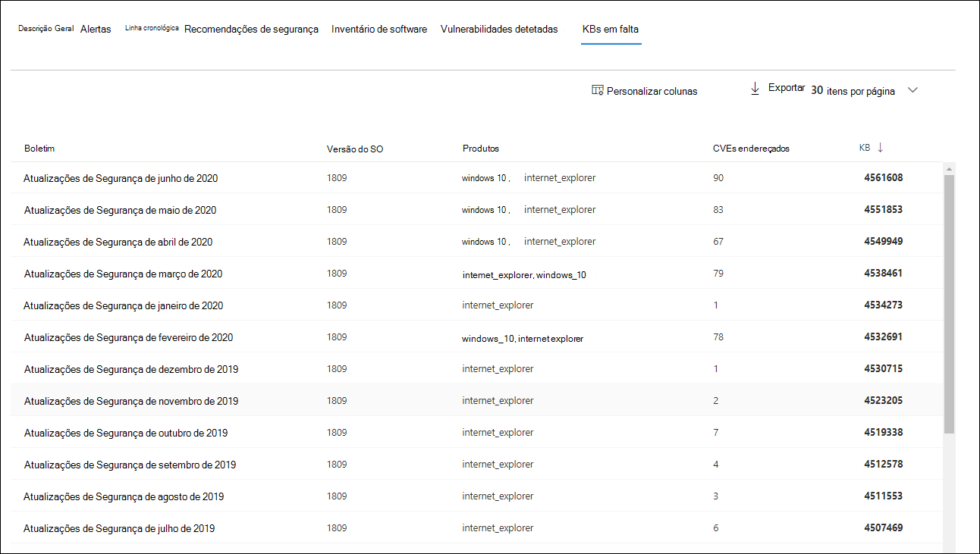Screen dimensions: 980x554
Task: Click the Personalizar colunas icon
Action: click(598, 90)
